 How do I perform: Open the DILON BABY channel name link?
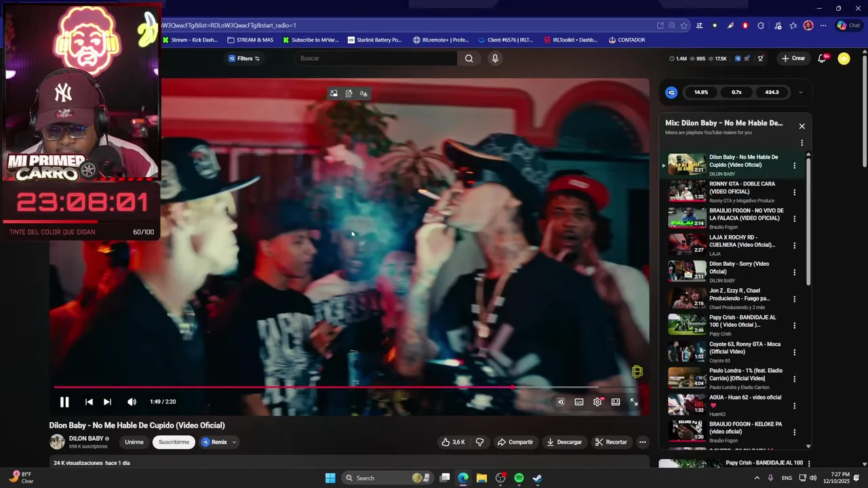click(x=86, y=439)
